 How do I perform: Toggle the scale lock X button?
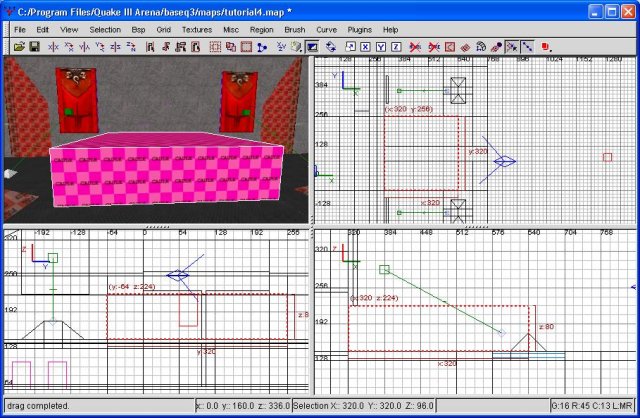(x=365, y=47)
